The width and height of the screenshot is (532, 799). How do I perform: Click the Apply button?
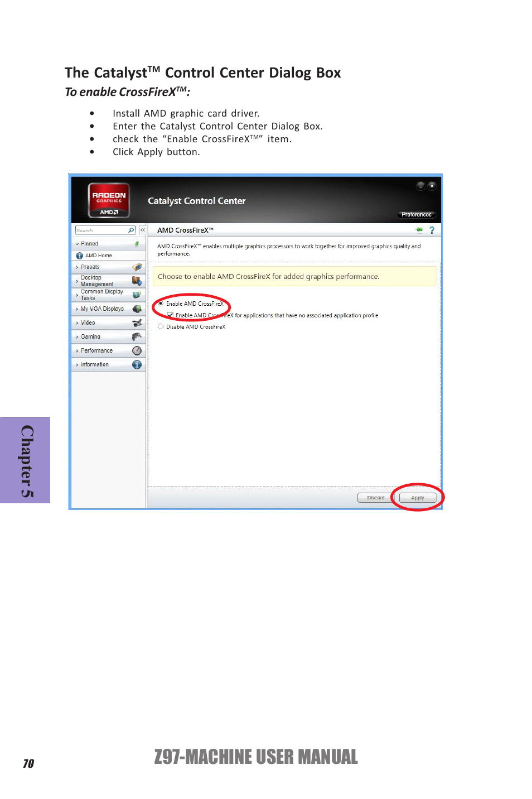pos(418,498)
